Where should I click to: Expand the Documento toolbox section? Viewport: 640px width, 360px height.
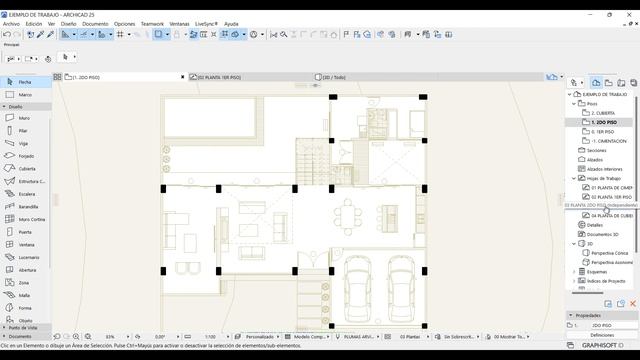coord(4,336)
